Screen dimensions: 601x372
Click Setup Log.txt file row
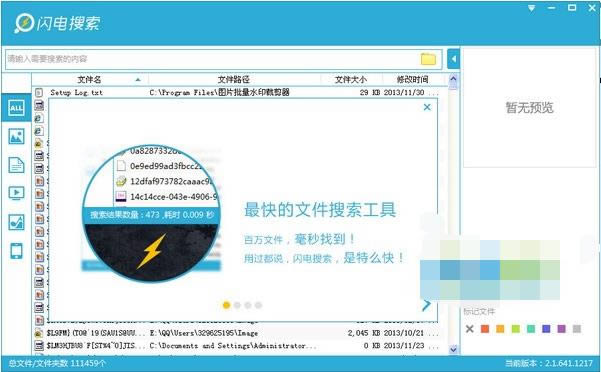click(240, 92)
